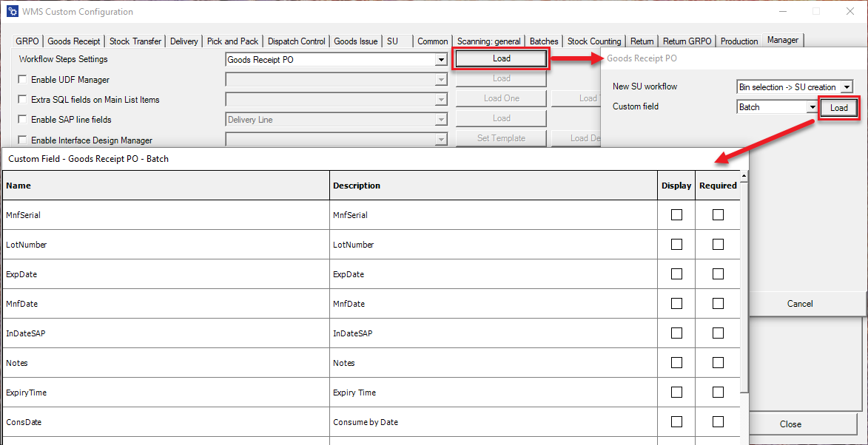868x445 pixels.
Task: Check Extra SQL fields on Main List Items
Action: coord(23,100)
